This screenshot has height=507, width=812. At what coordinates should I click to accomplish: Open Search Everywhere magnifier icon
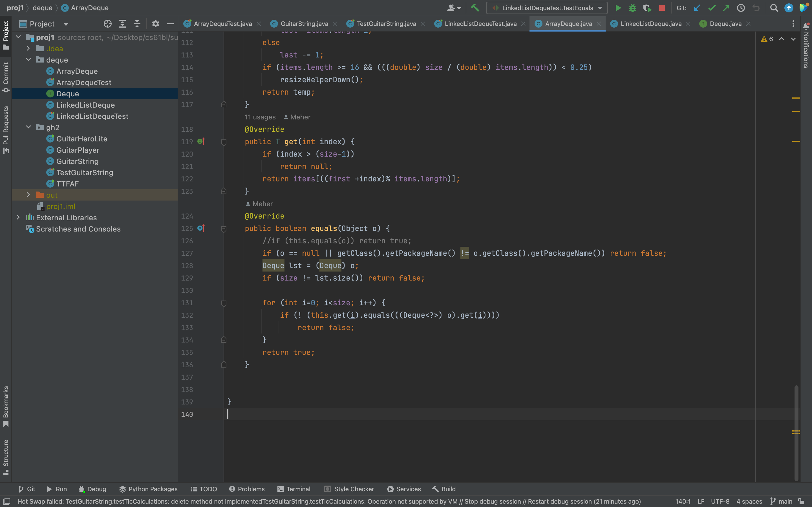[x=774, y=8]
